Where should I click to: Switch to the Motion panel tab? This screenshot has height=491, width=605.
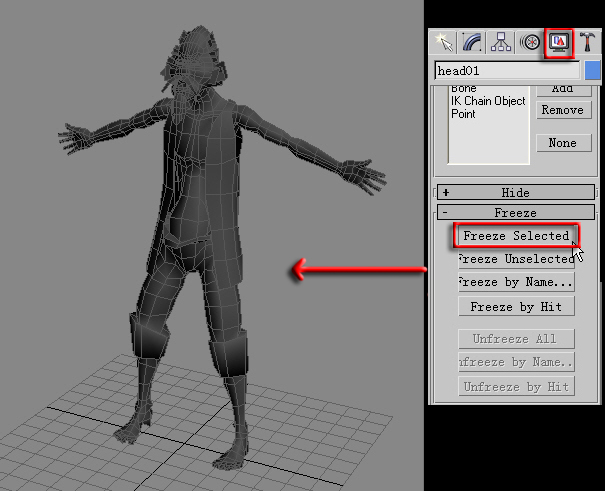coord(531,42)
